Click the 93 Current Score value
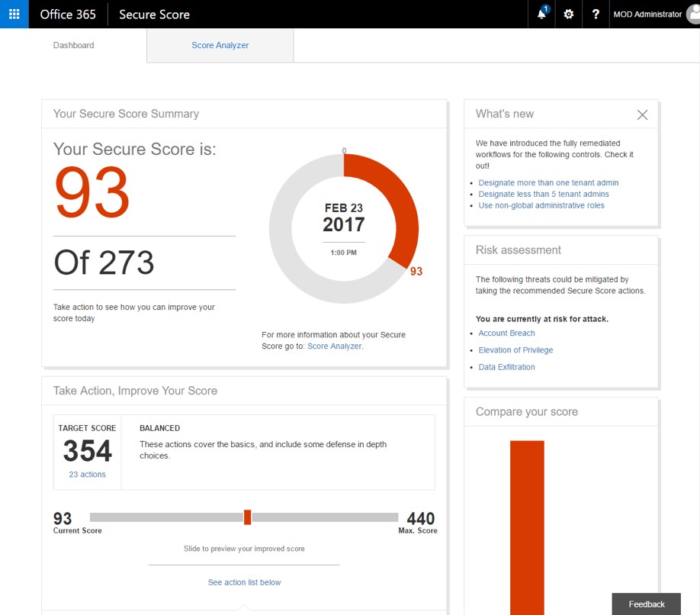The image size is (700, 615). point(62,519)
